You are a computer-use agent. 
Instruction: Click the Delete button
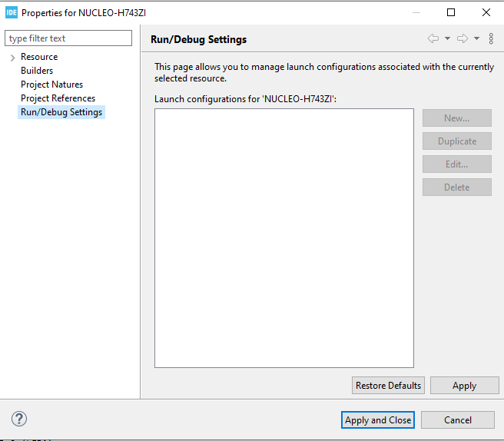pyautogui.click(x=456, y=187)
